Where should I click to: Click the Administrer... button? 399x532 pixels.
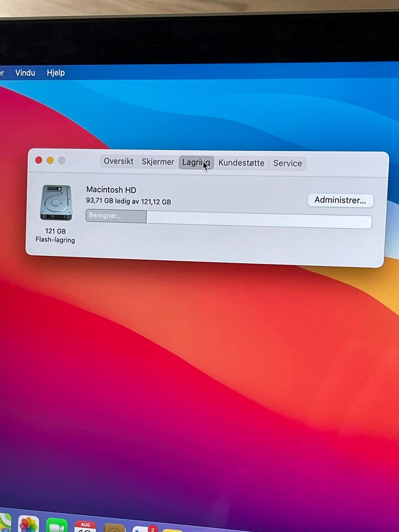[x=340, y=200]
